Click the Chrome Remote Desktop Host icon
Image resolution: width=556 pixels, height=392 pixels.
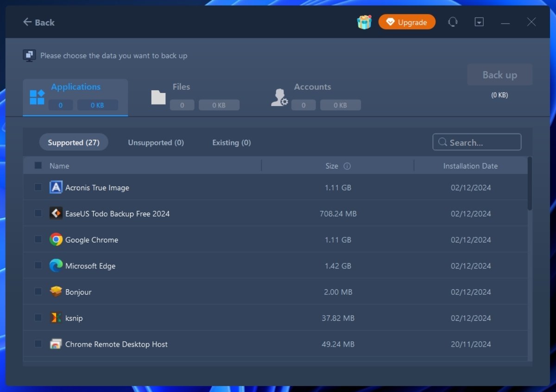[56, 344]
